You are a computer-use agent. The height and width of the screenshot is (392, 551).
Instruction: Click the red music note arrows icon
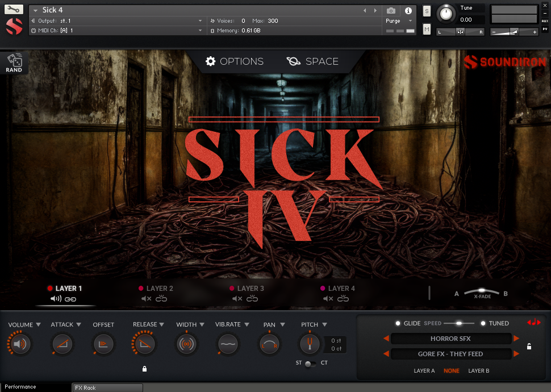534,322
